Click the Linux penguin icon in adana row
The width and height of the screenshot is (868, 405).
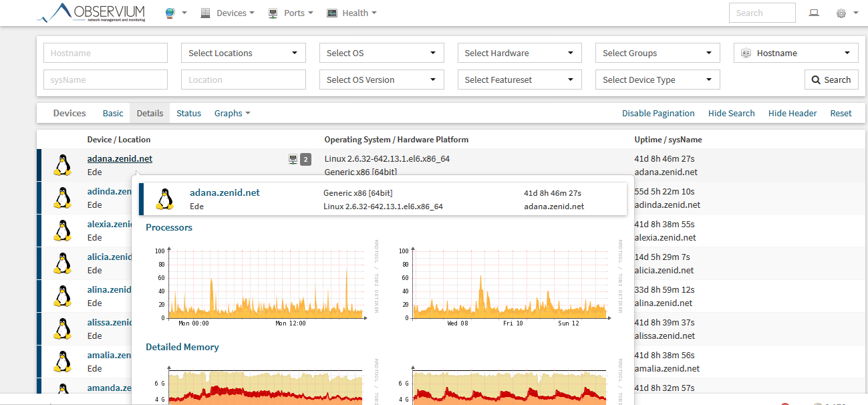coord(63,165)
